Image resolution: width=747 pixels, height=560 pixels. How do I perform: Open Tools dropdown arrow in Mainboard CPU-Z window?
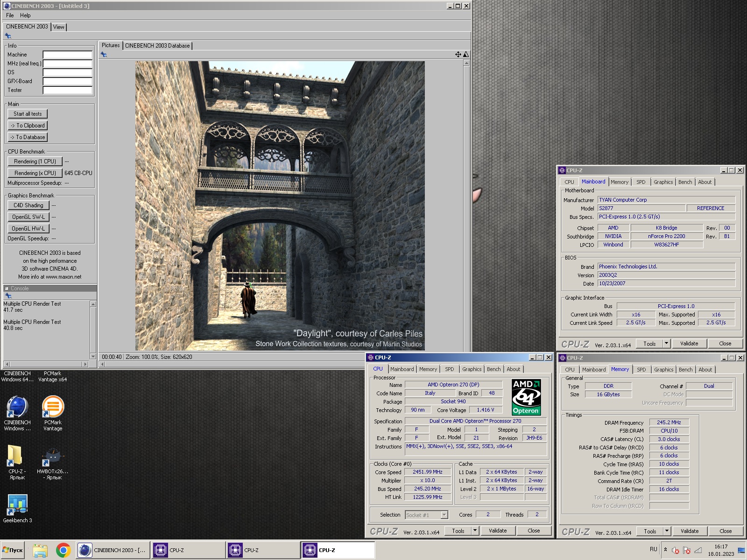[x=667, y=343]
